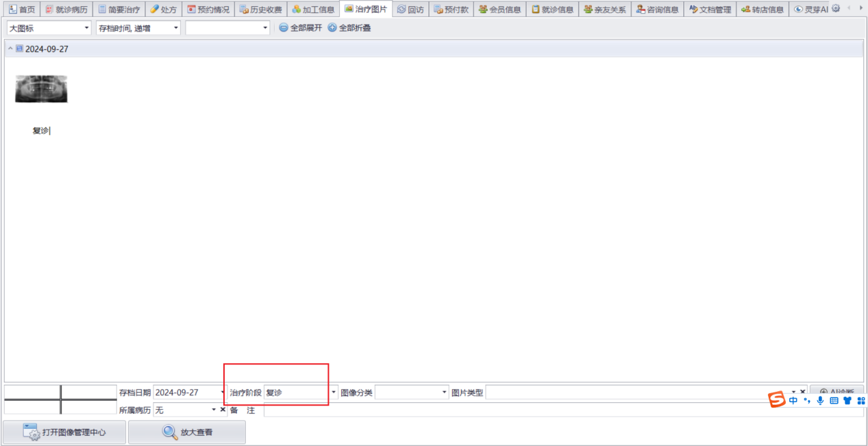This screenshot has height=446, width=868.
Task: Toggle Sogou punctuation mode icon
Action: pyautogui.click(x=807, y=401)
